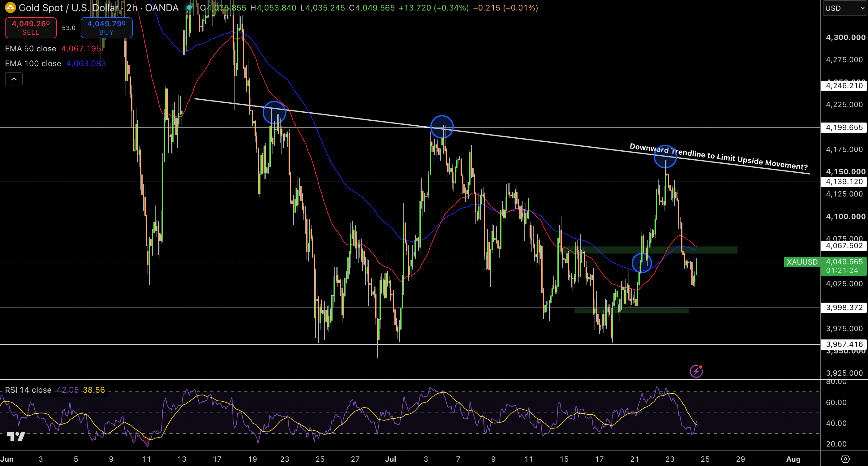Click the gold symbol icon beside Gold Spot
The image size is (868, 466).
10,7
